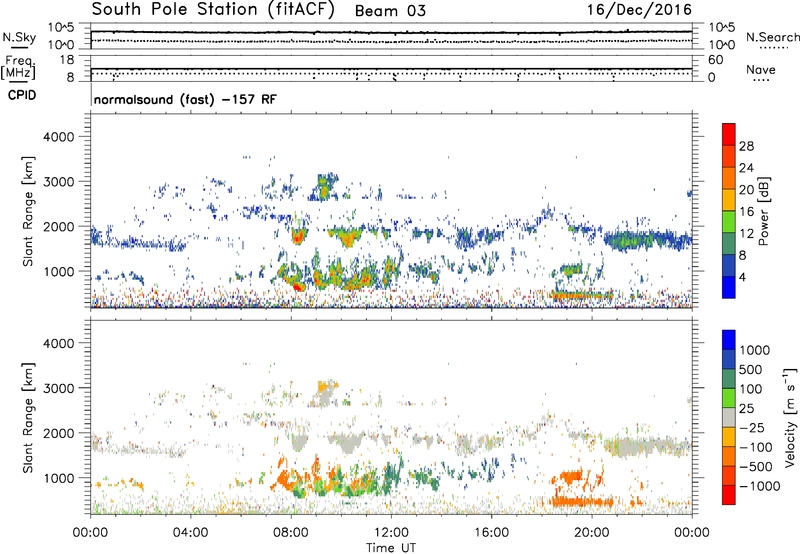Click the '60' Nave axis value

click(716, 60)
